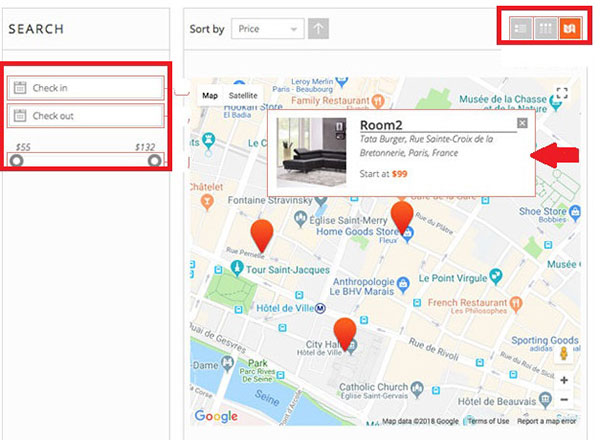Screen dimensions: 600x440
Task: Grab the $55 minimum price handle
Action: click(16, 161)
